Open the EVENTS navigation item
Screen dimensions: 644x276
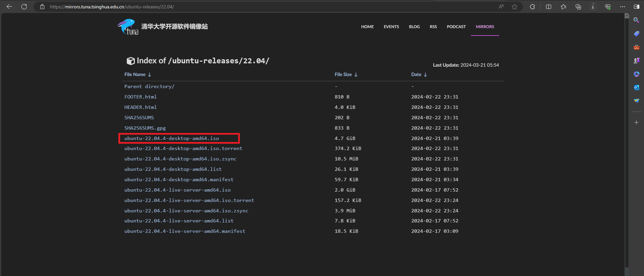pos(391,27)
